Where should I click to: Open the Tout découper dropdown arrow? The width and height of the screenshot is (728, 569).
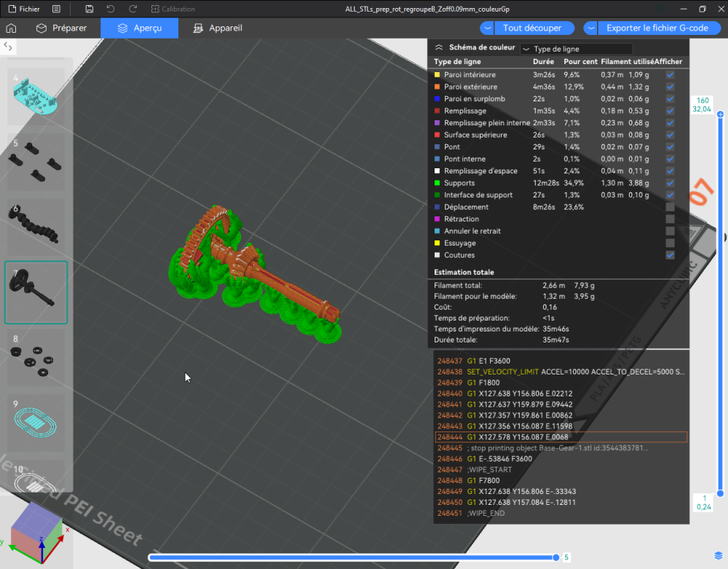pos(487,28)
